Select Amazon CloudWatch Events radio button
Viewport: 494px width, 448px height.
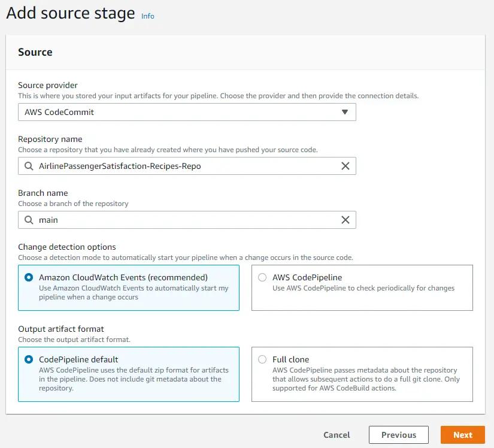pyautogui.click(x=29, y=277)
